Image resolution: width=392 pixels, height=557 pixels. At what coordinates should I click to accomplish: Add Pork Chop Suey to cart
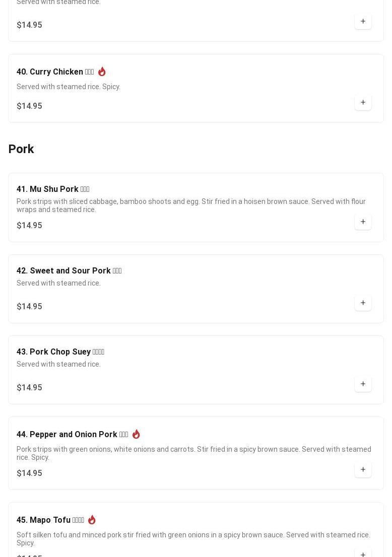pos(363,384)
